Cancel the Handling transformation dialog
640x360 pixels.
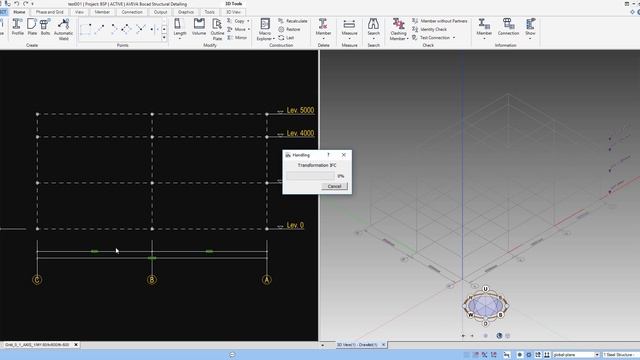click(x=334, y=186)
